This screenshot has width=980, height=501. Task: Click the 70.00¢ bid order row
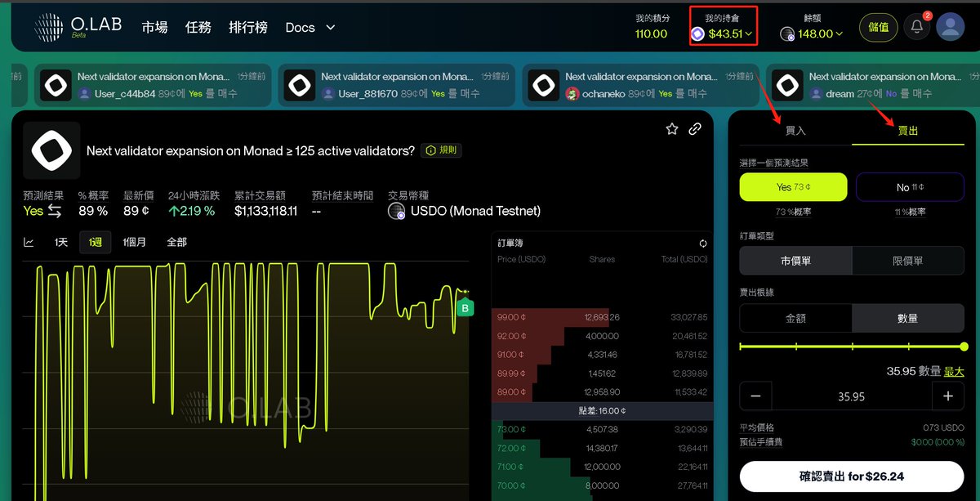pyautogui.click(x=603, y=485)
